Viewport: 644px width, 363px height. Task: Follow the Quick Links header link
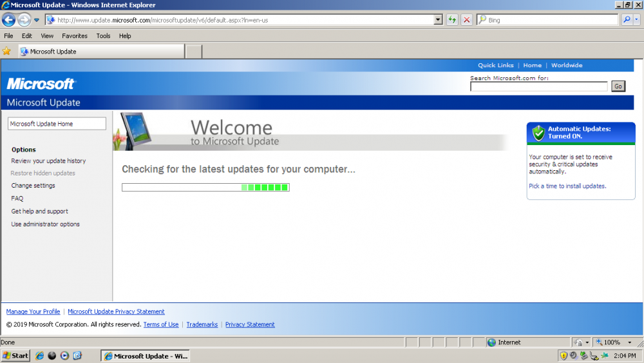[x=496, y=65]
